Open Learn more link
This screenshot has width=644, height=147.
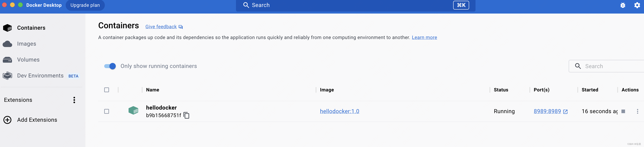tap(424, 37)
